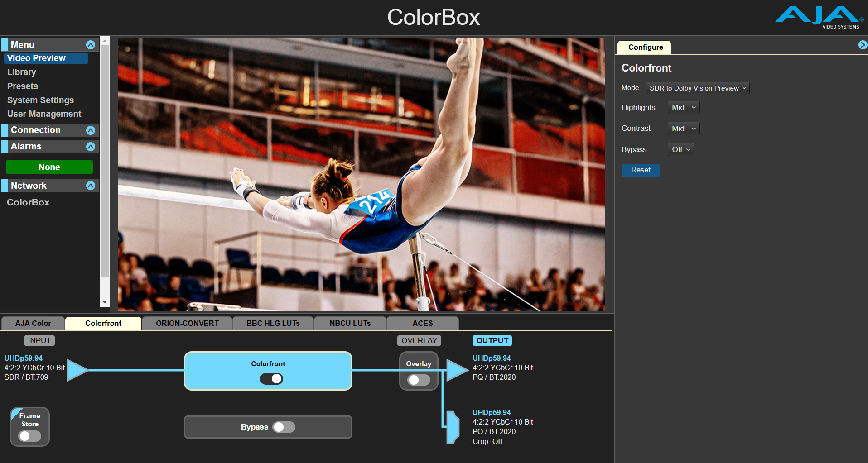Click the scrollbar down arrow in sidebar

click(105, 302)
